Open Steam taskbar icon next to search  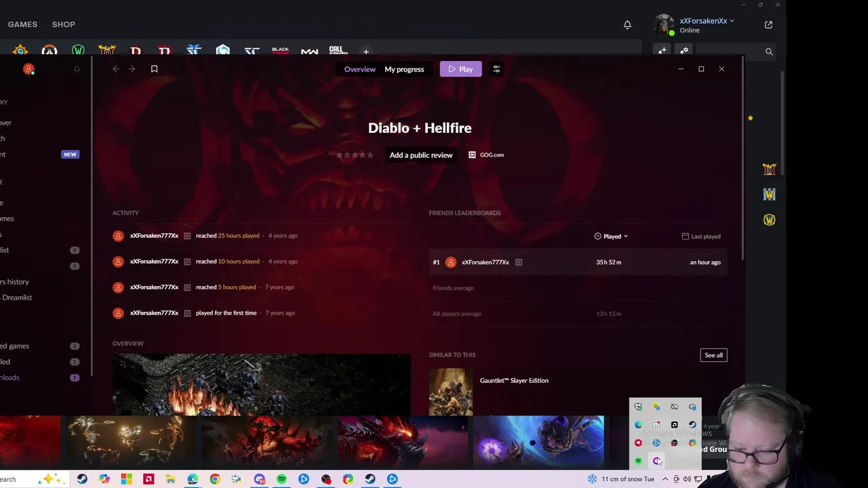click(x=82, y=479)
